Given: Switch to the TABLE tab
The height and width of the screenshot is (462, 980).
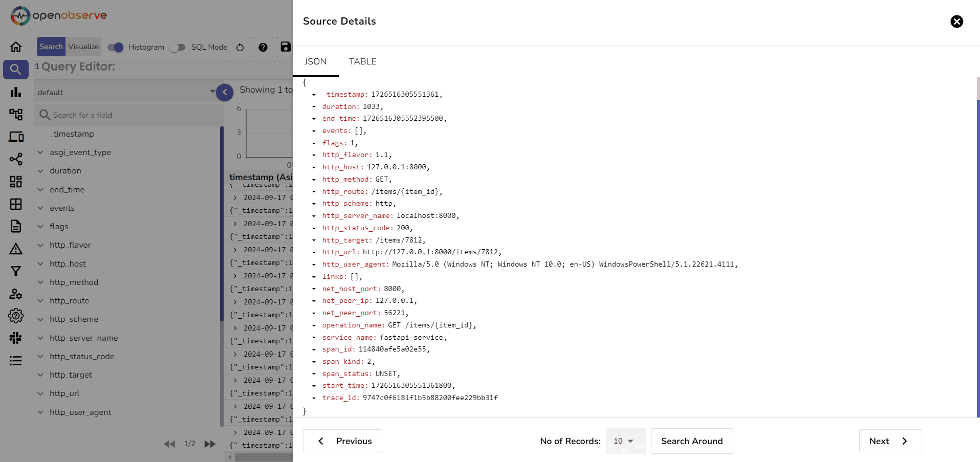Looking at the screenshot, I should click(x=362, y=61).
